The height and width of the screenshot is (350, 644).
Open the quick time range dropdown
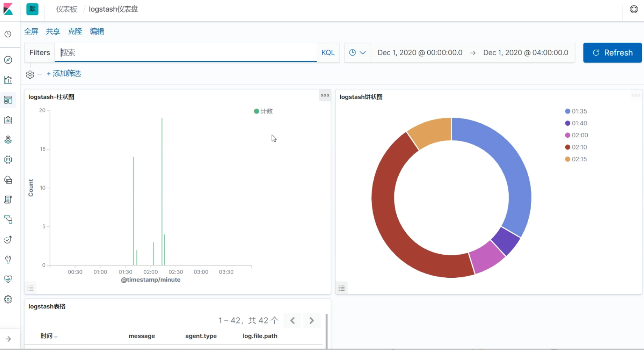[x=357, y=53]
